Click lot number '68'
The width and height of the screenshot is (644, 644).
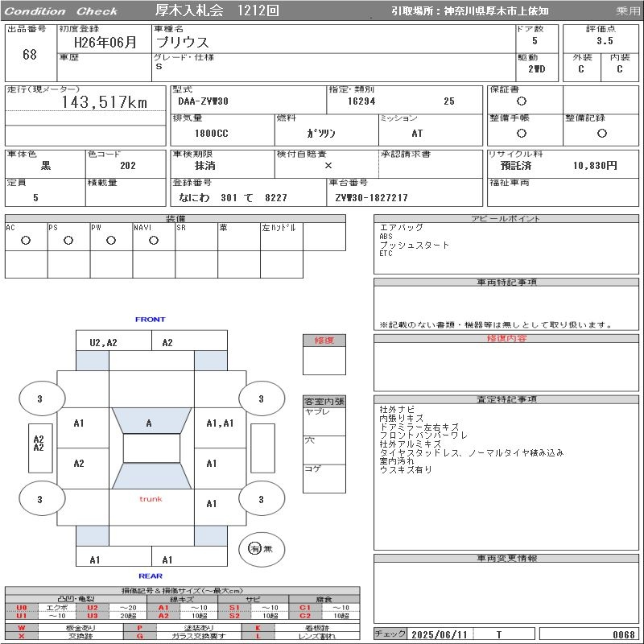pos(30,54)
